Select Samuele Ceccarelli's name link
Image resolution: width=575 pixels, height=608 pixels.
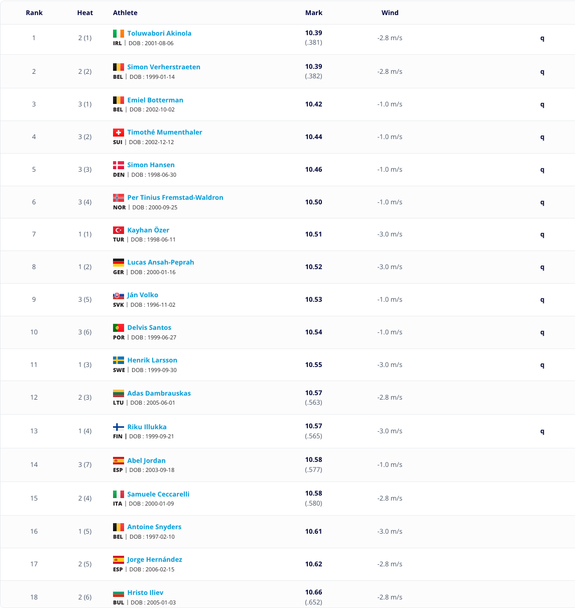pyautogui.click(x=158, y=494)
